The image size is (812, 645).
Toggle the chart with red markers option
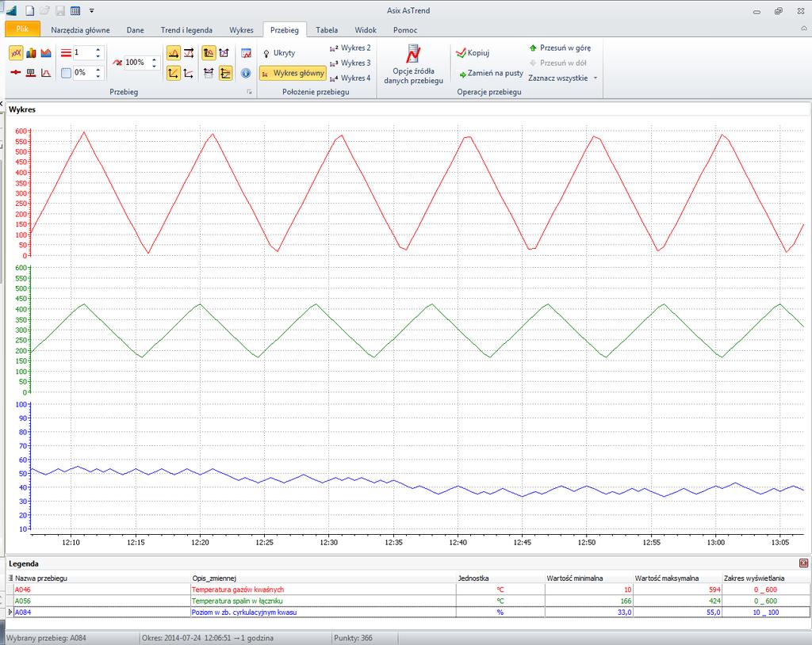(224, 53)
